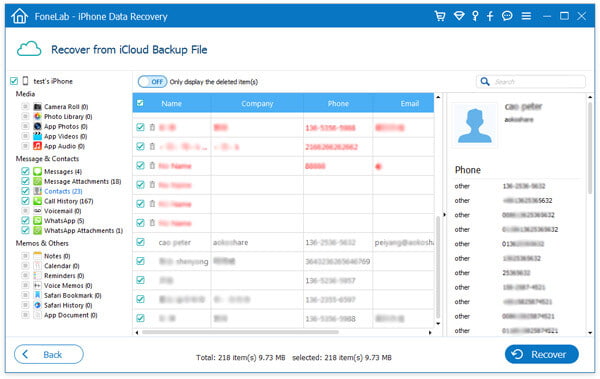This screenshot has width=600, height=379.
Task: Sort by the Phone column header
Action: (338, 103)
